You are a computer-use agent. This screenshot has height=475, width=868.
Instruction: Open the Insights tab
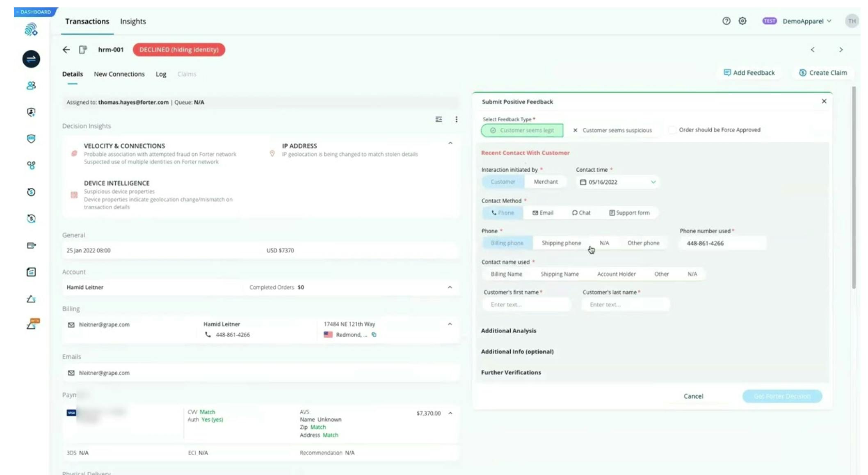tap(133, 21)
